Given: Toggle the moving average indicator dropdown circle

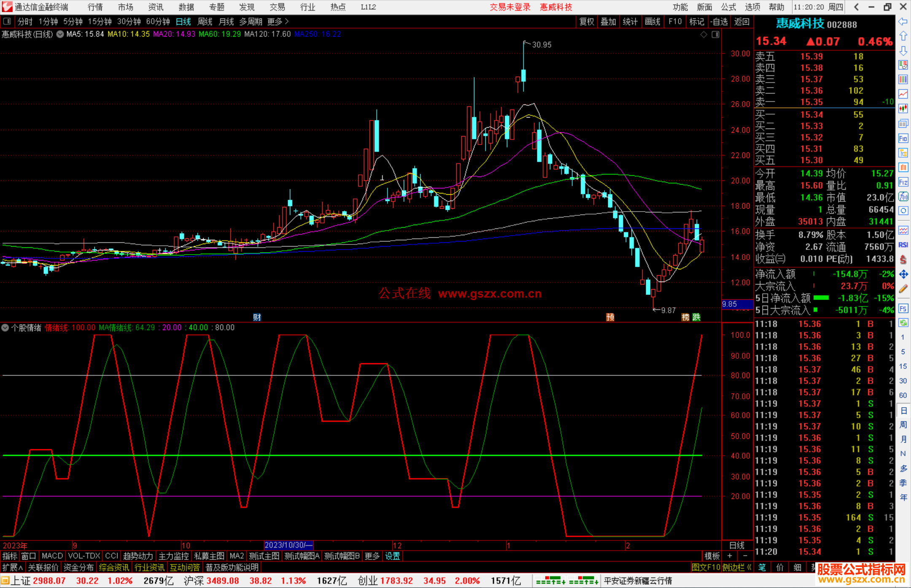Looking at the screenshot, I should pyautogui.click(x=60, y=34).
